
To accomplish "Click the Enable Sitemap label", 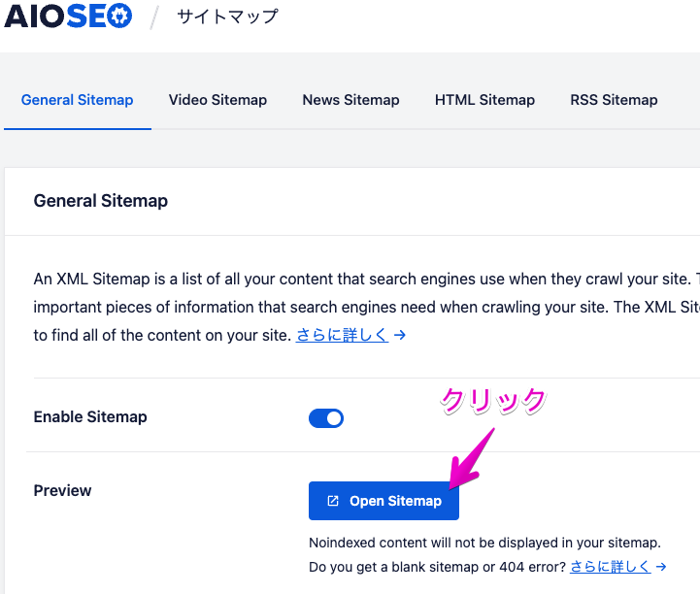I will point(90,416).
